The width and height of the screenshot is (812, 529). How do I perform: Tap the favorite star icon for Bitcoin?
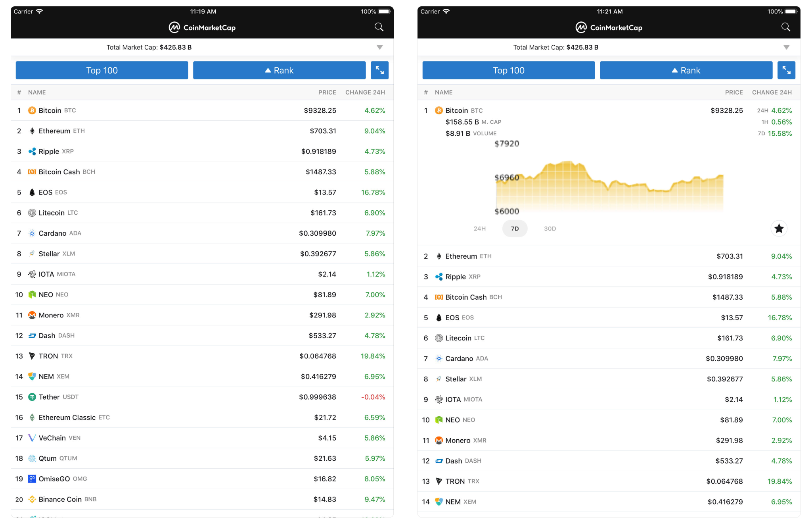[779, 229]
